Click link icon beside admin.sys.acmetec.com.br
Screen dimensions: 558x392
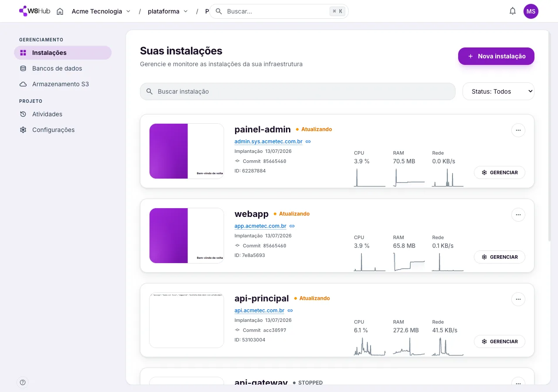(308, 142)
